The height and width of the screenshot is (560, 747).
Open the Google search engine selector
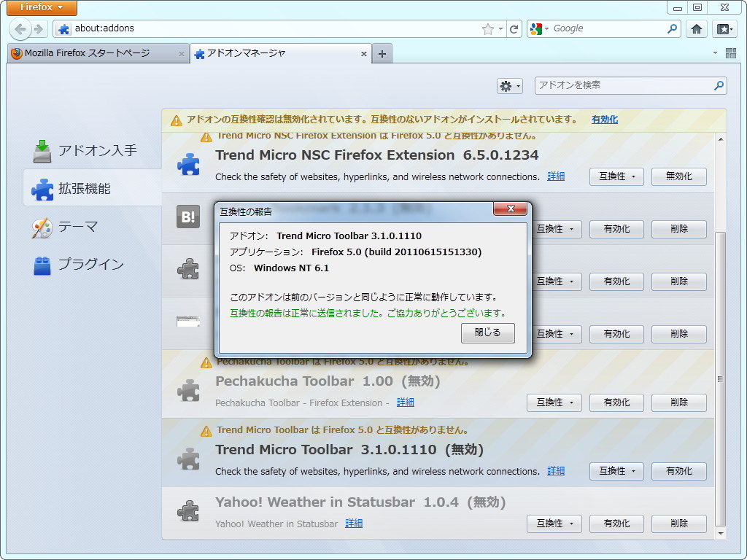pos(539,28)
